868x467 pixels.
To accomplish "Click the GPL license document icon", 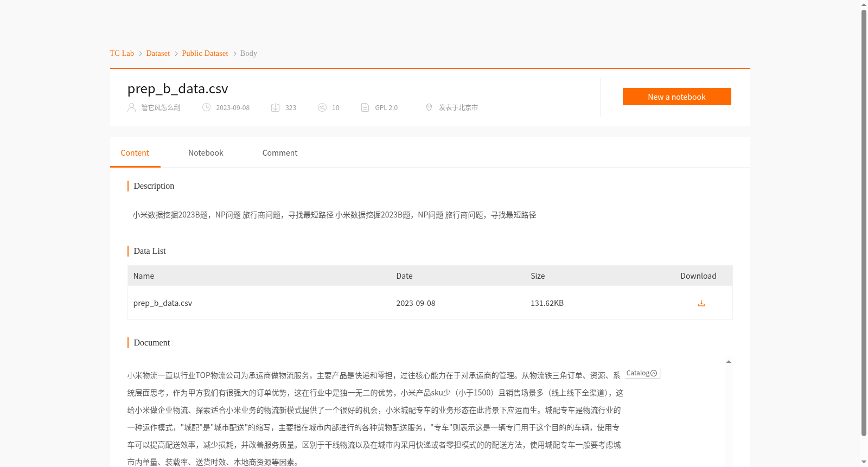I will click(365, 107).
